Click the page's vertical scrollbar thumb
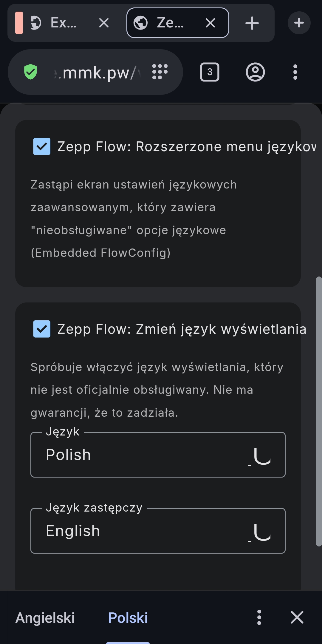The width and height of the screenshot is (322, 644). point(319,412)
